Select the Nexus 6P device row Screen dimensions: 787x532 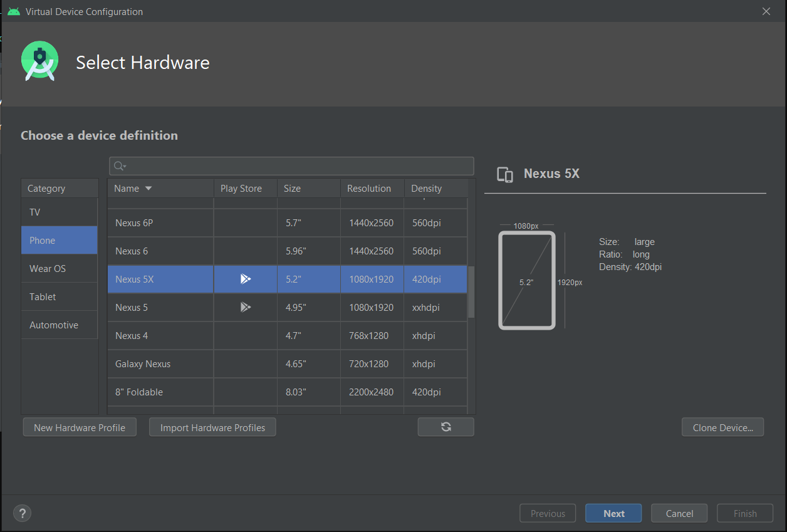click(x=288, y=222)
